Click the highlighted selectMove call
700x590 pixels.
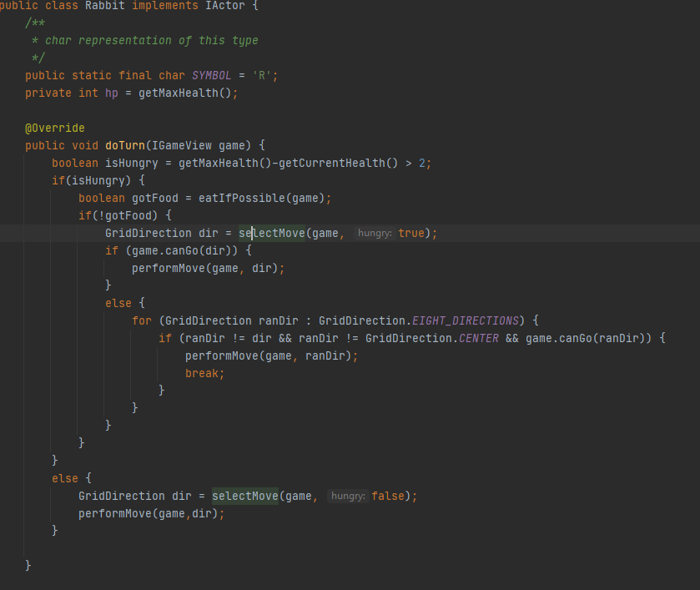271,233
